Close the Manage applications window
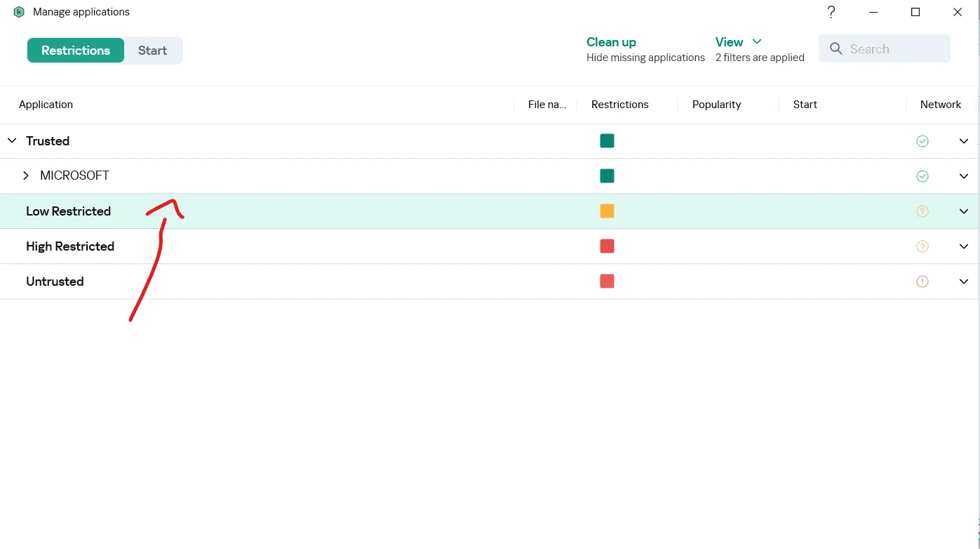 pos(958,12)
